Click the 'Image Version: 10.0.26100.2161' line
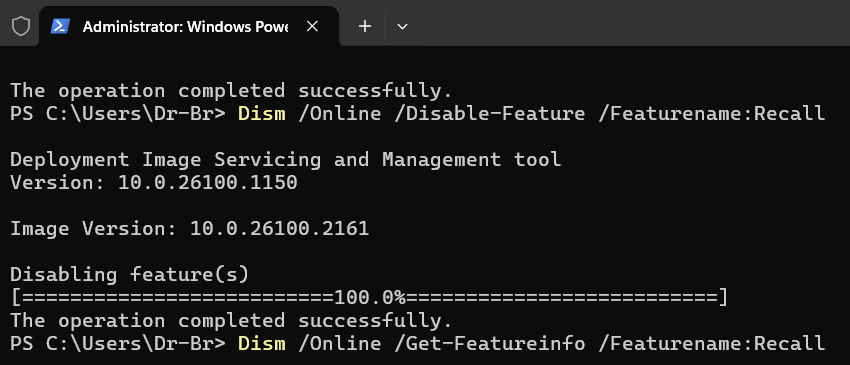The height and width of the screenshot is (365, 850). (190, 229)
